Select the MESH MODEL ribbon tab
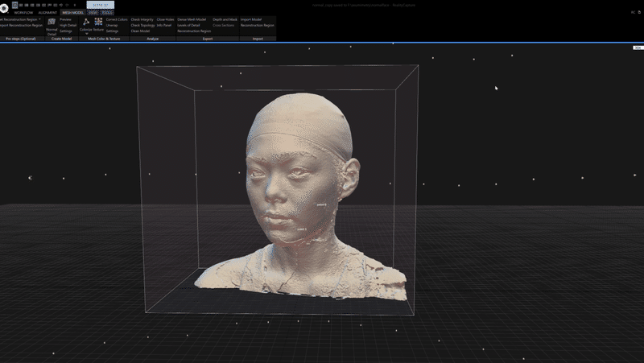644x363 pixels. (x=72, y=13)
